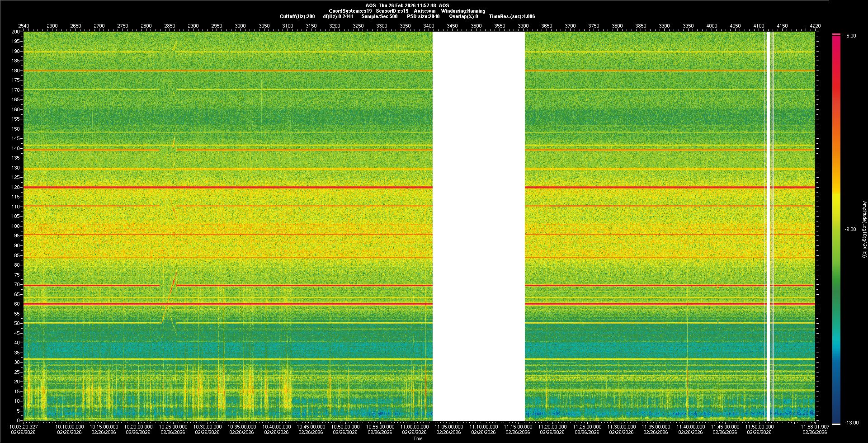
Task: Click inside the large white data gap
Action: coord(478,226)
